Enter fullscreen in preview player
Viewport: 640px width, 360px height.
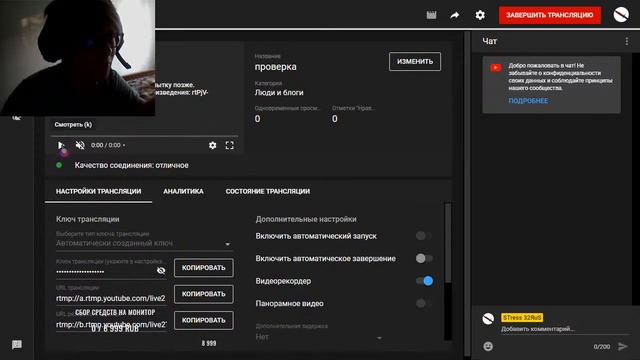pos(230,145)
